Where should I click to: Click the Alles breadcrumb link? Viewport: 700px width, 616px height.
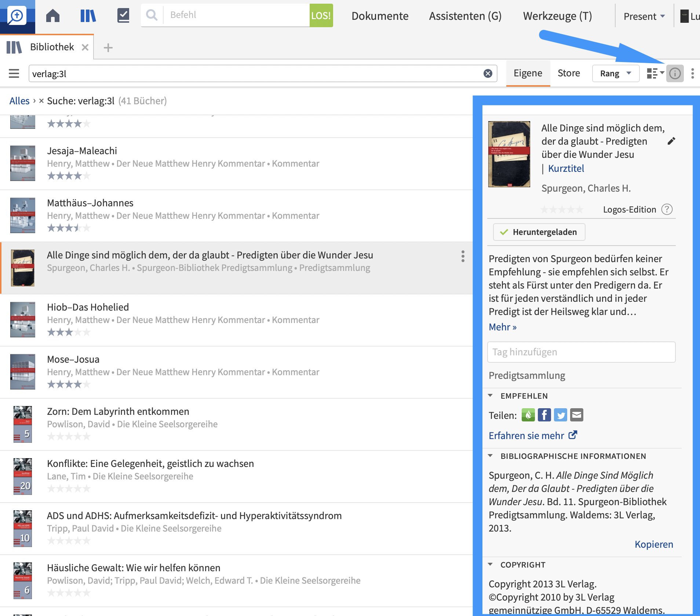point(19,101)
